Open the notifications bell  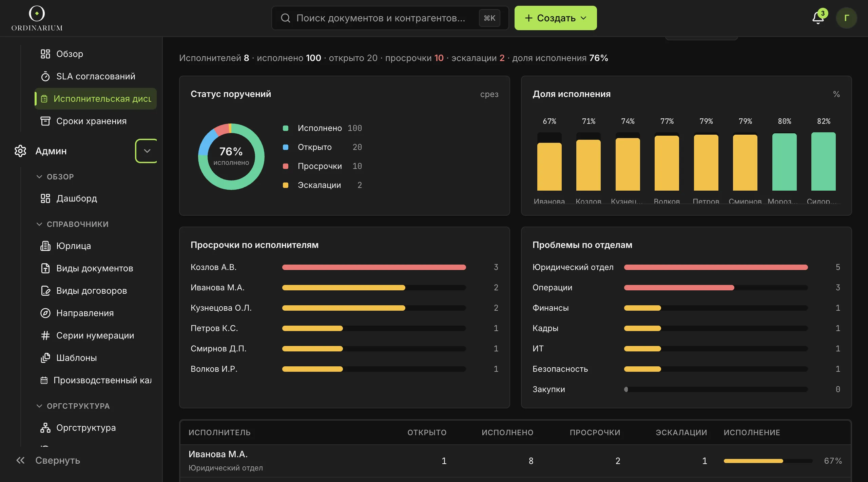click(x=818, y=18)
